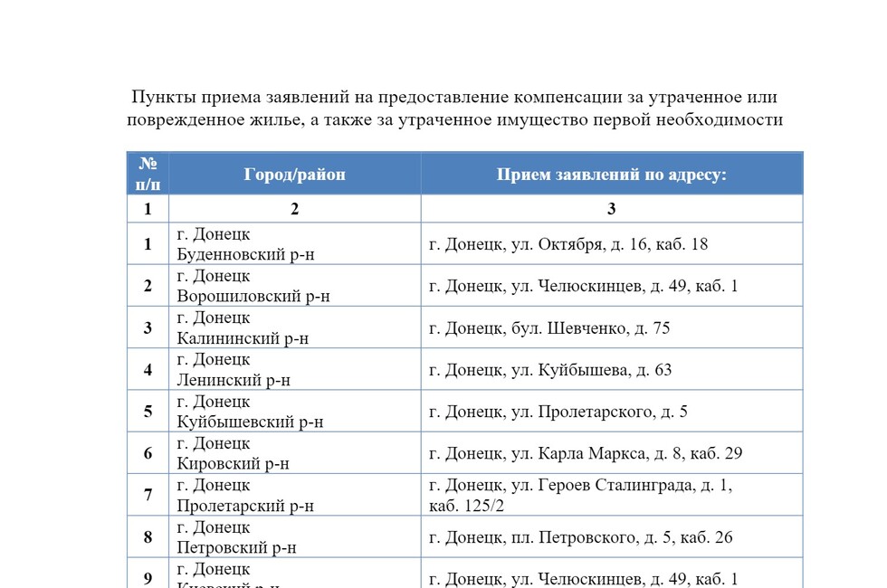The height and width of the screenshot is (588, 887).
Task: Click address "ул. Пролетарского, д. 5"
Action: 558,412
